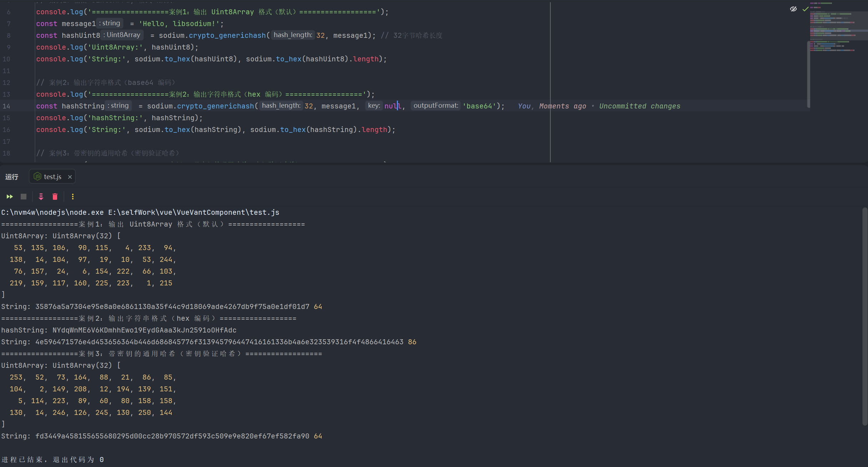868x467 pixels.
Task: Click the Uncommitted changes blame annotation
Action: coord(640,106)
